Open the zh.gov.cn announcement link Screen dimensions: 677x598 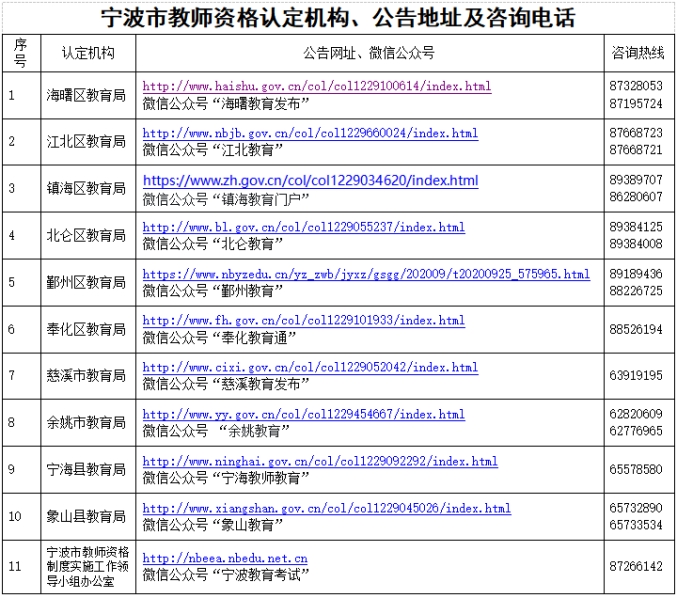[310, 180]
